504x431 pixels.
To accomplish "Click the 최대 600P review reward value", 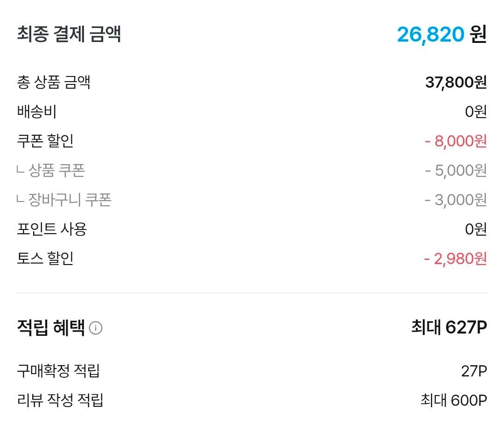I will pos(454,401).
